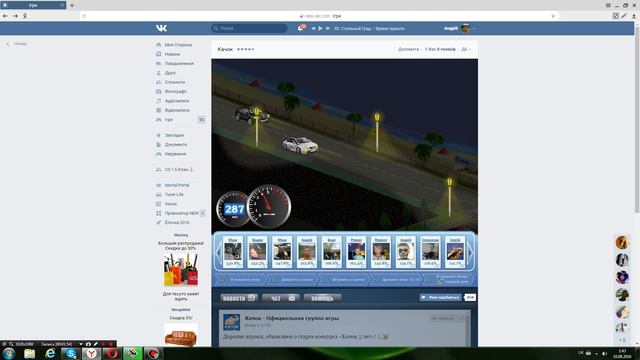The image size is (640, 360).
Task: Play the header audio track
Action: 320,29
